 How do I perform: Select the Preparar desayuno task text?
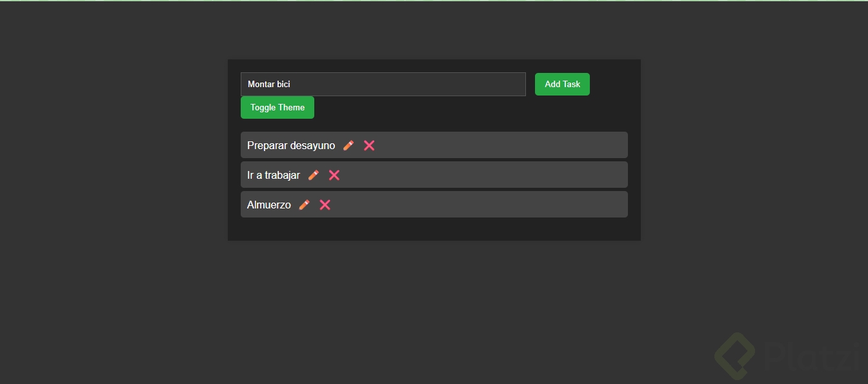(x=291, y=146)
